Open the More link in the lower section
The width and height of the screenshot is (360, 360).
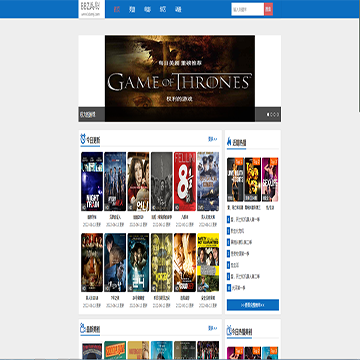pos(212,328)
